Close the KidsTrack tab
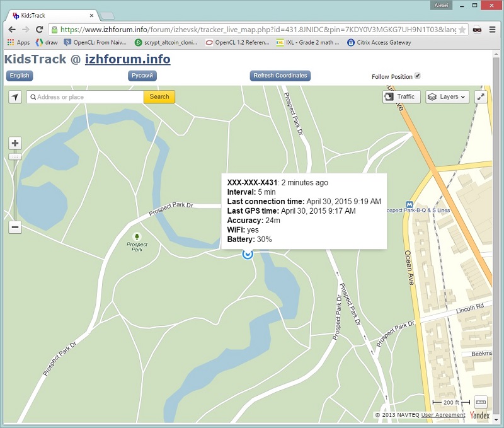 [x=91, y=15]
